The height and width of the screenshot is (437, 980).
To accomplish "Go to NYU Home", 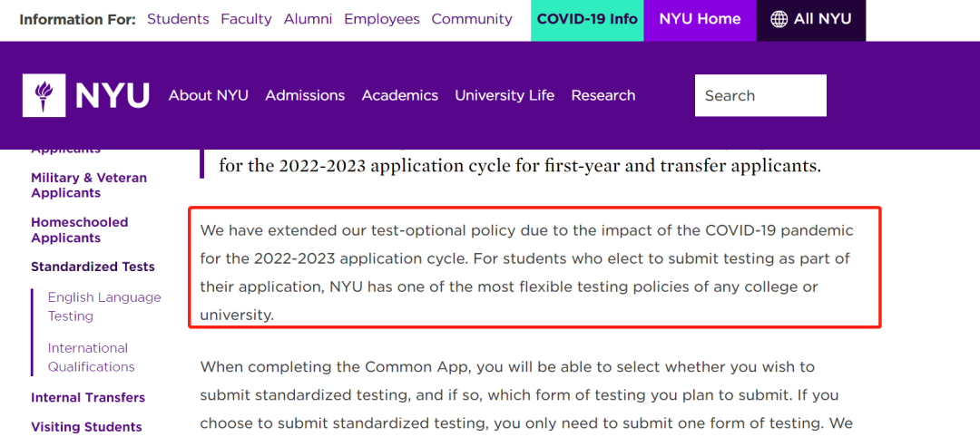I will pos(700,19).
